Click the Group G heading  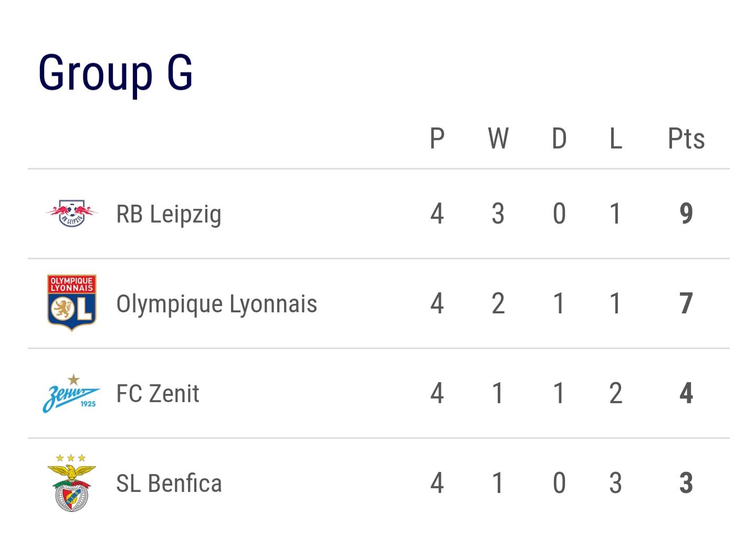(x=115, y=73)
